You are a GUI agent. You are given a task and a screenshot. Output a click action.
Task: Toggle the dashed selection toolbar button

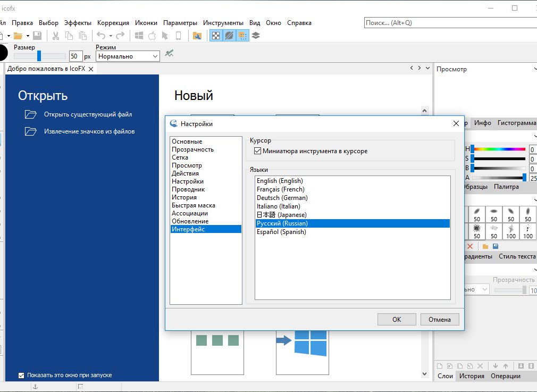242,36
